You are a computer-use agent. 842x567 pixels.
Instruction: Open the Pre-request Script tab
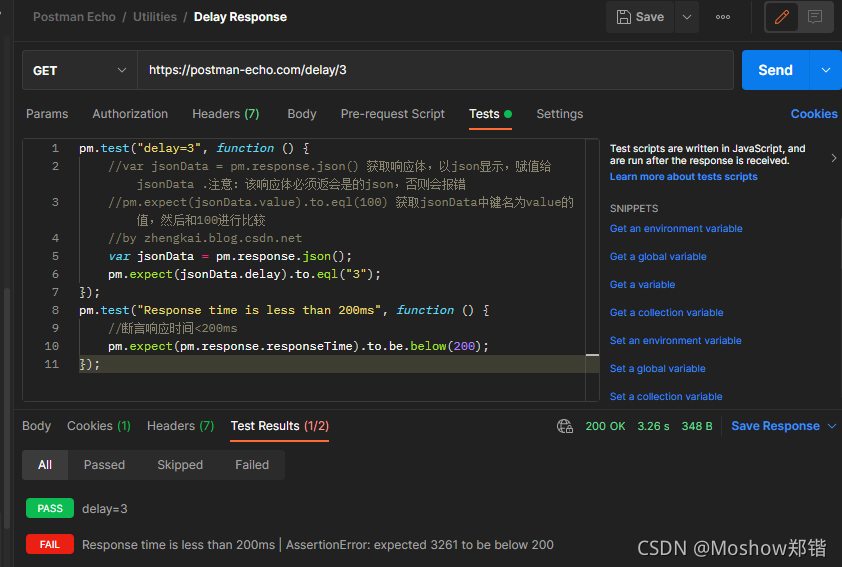tap(393, 114)
